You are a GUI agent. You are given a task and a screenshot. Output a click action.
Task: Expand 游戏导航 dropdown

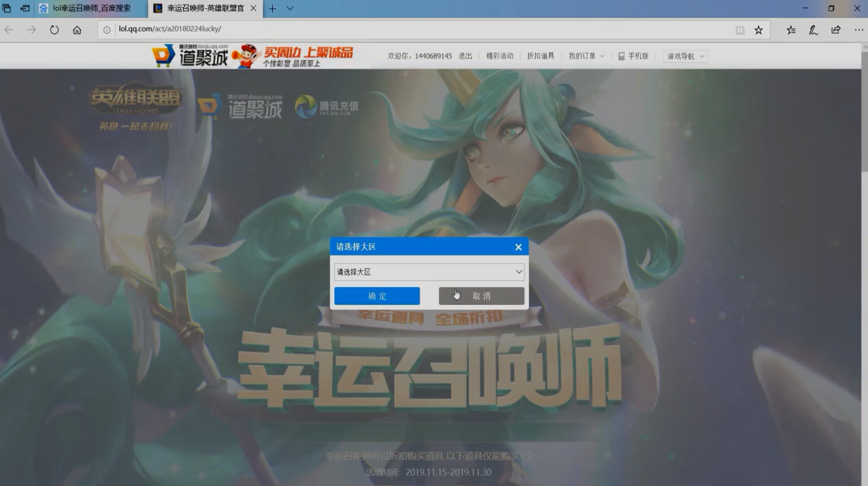click(x=685, y=56)
